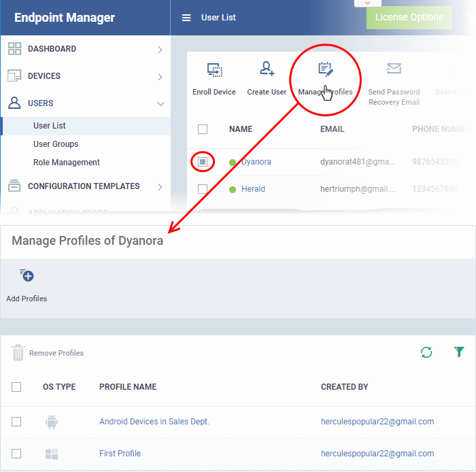Click the Users menu label
Viewport: 476px width, 472px height.
[40, 103]
